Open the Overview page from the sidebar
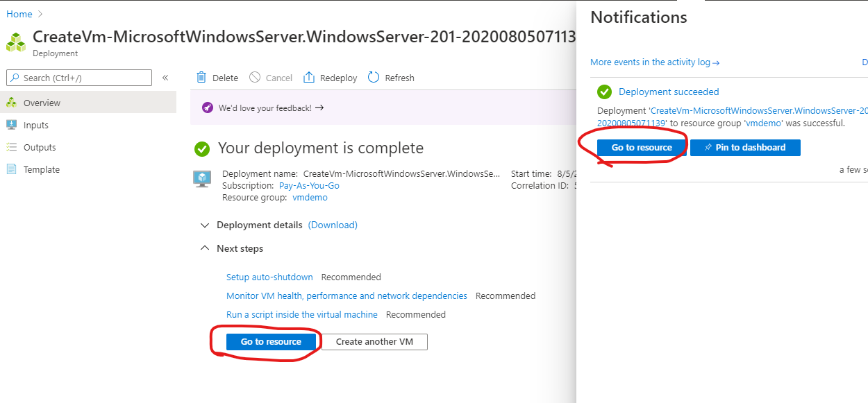 42,102
